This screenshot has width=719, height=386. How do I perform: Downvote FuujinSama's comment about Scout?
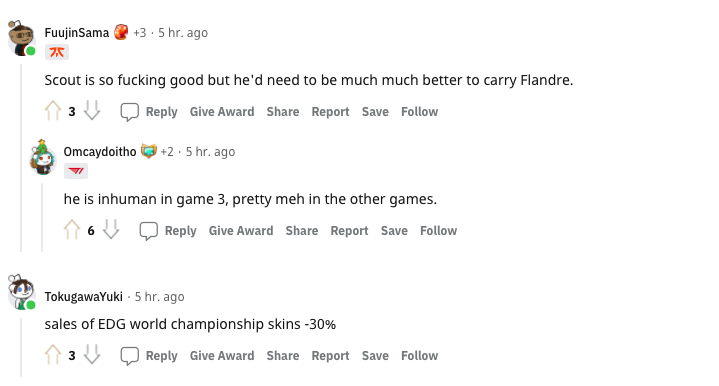tap(92, 110)
